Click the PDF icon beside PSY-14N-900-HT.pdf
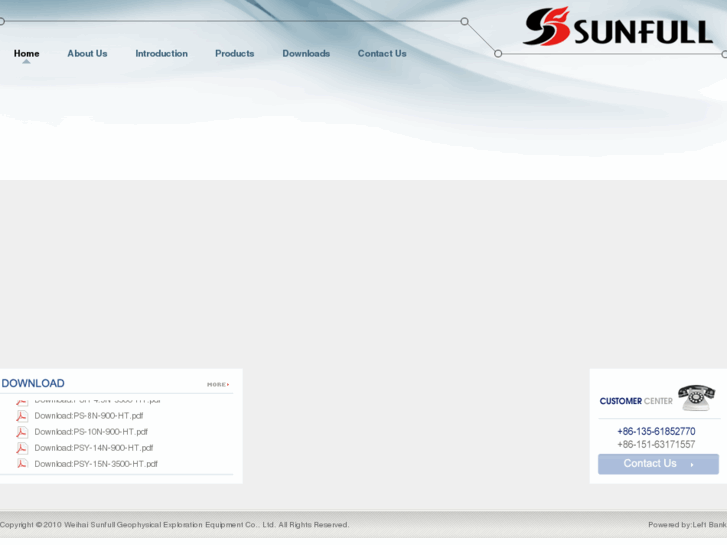The image size is (727, 545). (x=21, y=448)
